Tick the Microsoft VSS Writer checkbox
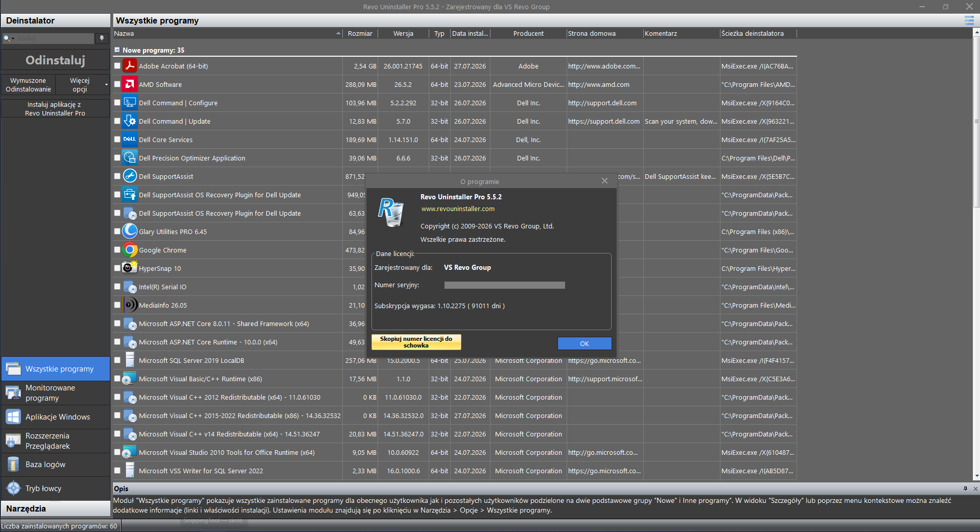This screenshot has height=532, width=980. click(x=118, y=471)
